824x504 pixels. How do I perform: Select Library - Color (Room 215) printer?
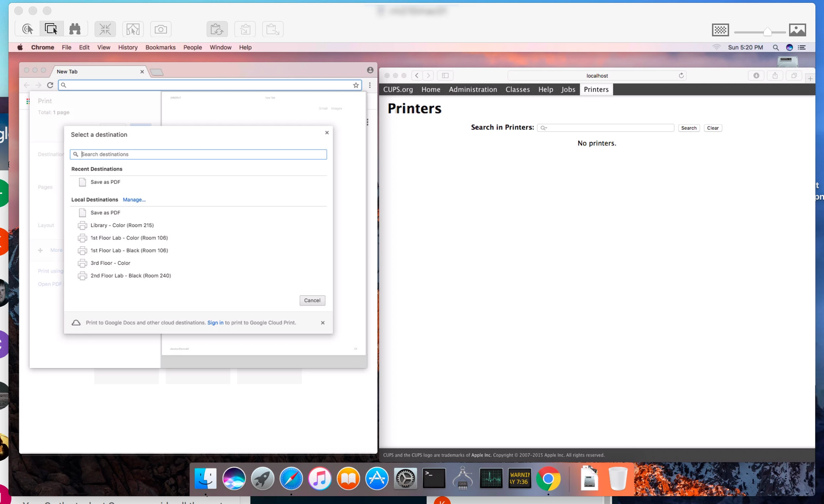click(122, 225)
